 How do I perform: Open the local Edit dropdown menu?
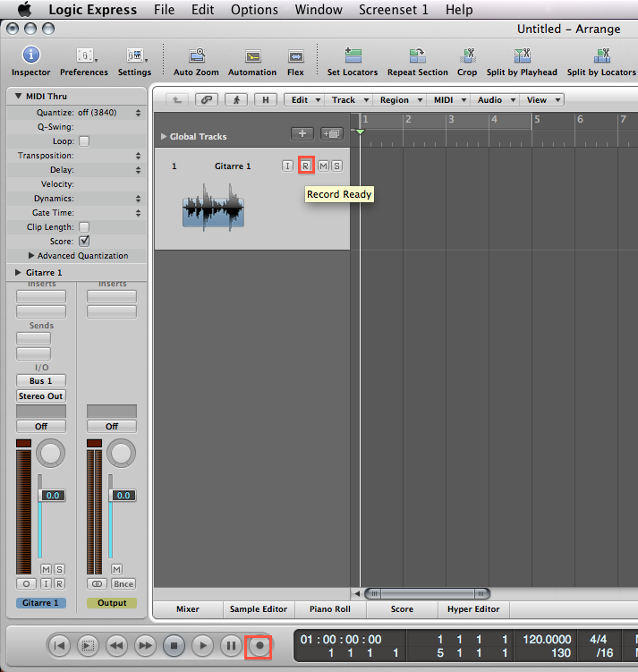coord(304,100)
